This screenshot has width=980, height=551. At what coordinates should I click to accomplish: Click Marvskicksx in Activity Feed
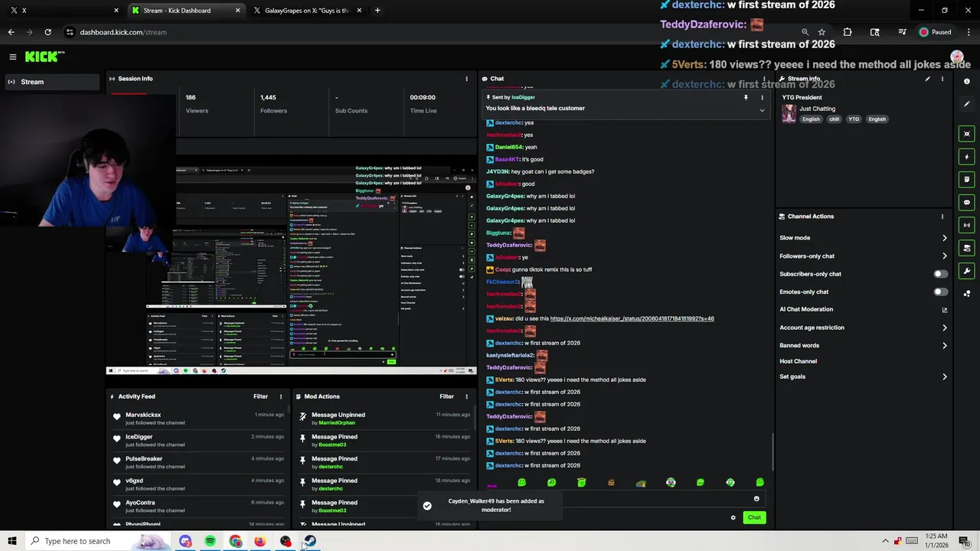(x=143, y=415)
